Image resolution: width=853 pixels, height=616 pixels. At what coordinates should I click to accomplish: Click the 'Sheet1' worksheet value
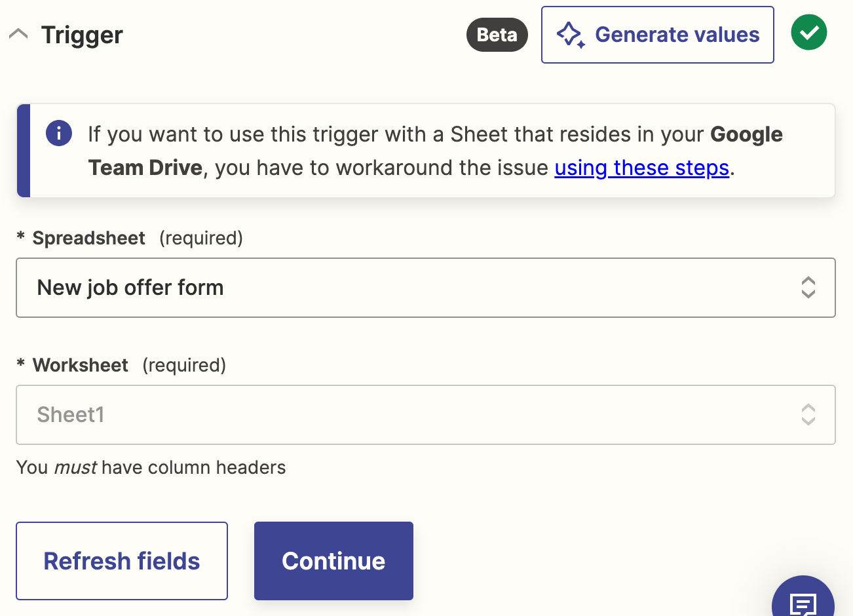(x=71, y=415)
